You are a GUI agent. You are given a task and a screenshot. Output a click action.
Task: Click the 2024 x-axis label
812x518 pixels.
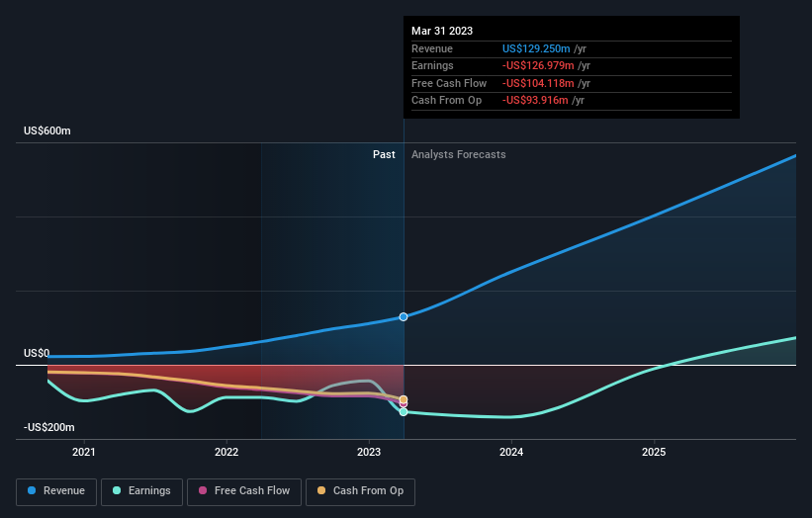coord(511,453)
